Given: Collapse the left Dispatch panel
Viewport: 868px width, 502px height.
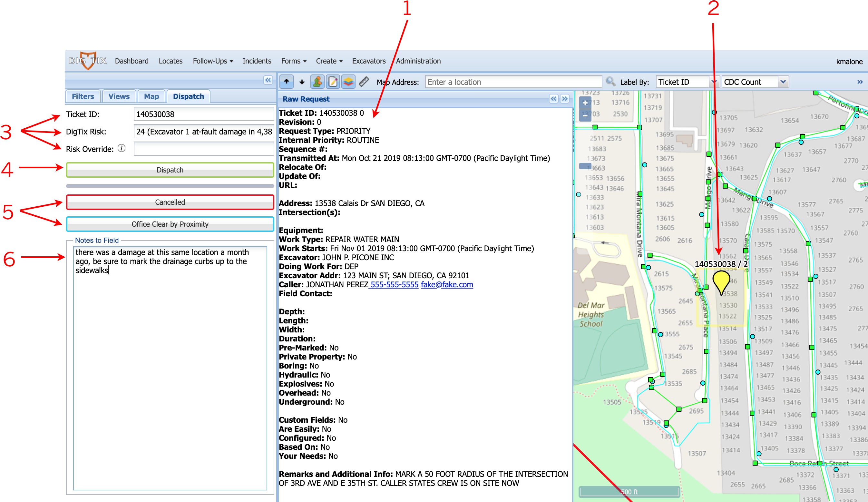Looking at the screenshot, I should pos(268,80).
